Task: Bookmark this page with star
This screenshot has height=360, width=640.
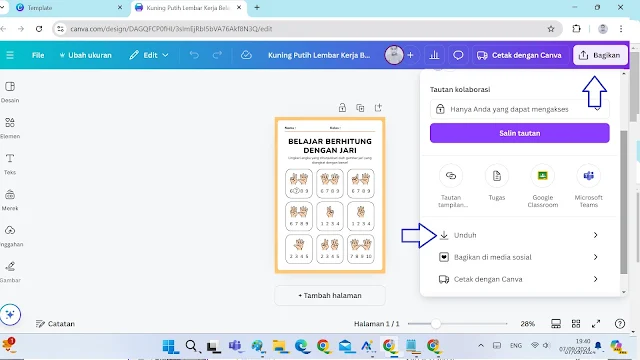Action: [551, 29]
